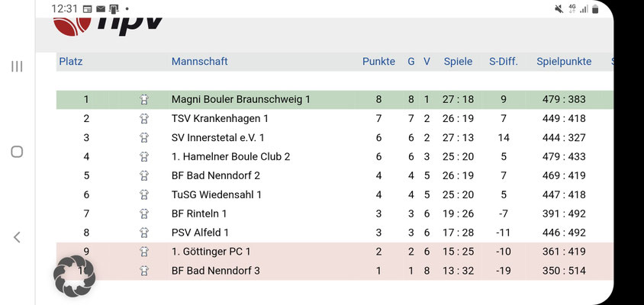The width and height of the screenshot is (644, 305).
Task: Open team 1. Göttinger PC 1
Action: coord(211,252)
